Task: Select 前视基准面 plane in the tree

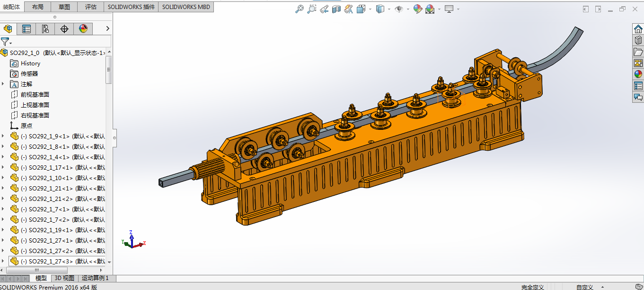Action: [x=35, y=95]
